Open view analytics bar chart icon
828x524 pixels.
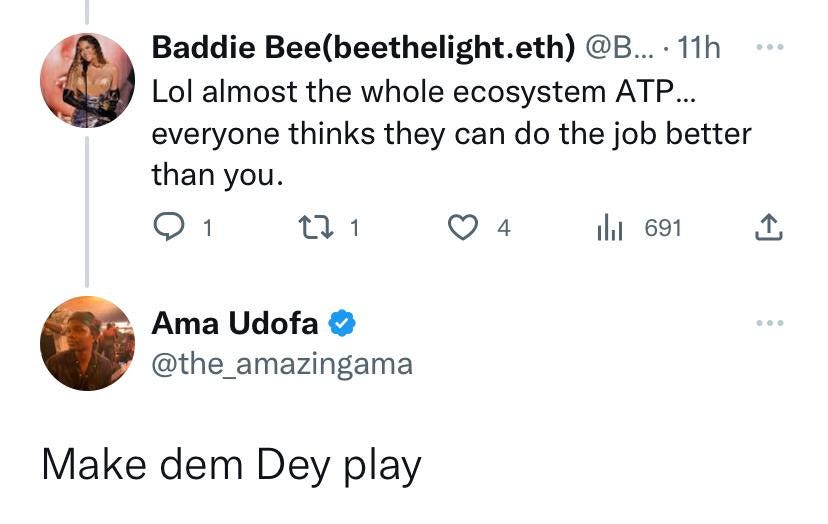[610, 227]
